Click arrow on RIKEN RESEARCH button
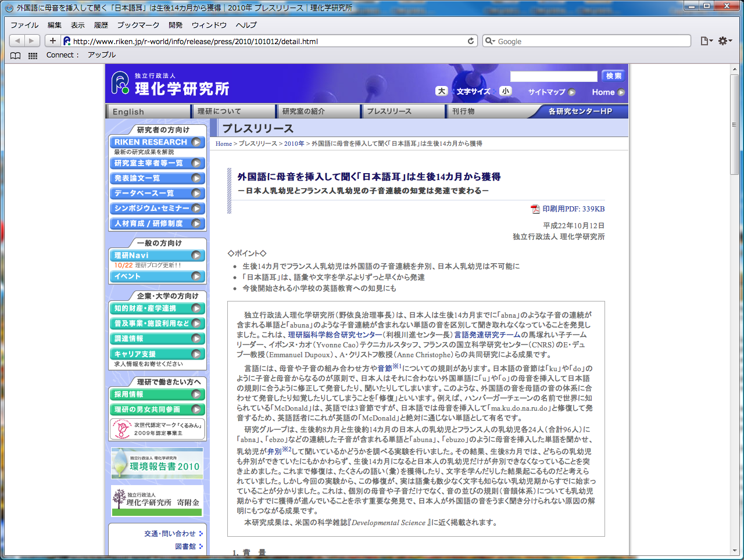 point(196,142)
